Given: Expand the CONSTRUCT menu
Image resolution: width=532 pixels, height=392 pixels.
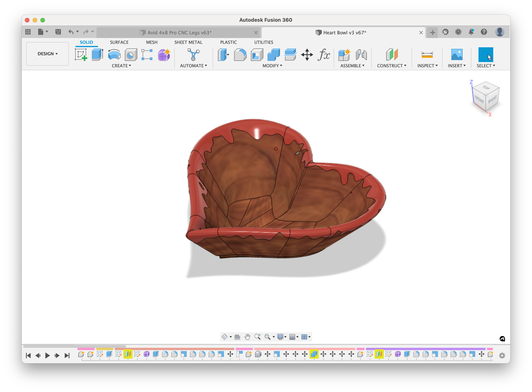Looking at the screenshot, I should [x=391, y=66].
